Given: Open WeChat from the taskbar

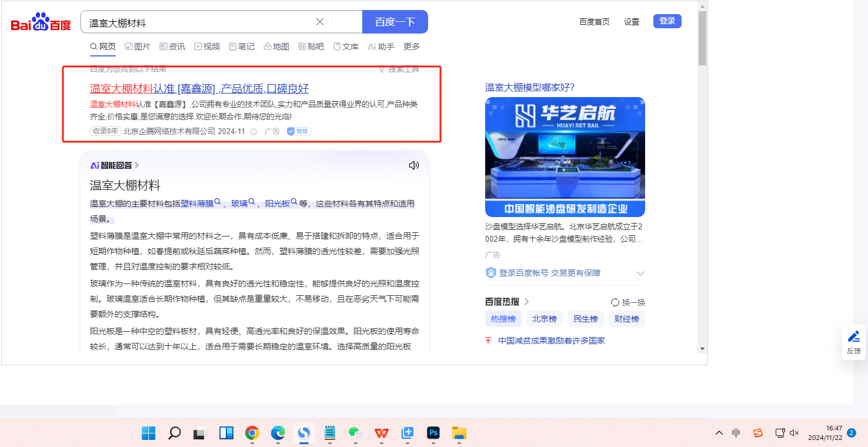Looking at the screenshot, I should [x=355, y=433].
